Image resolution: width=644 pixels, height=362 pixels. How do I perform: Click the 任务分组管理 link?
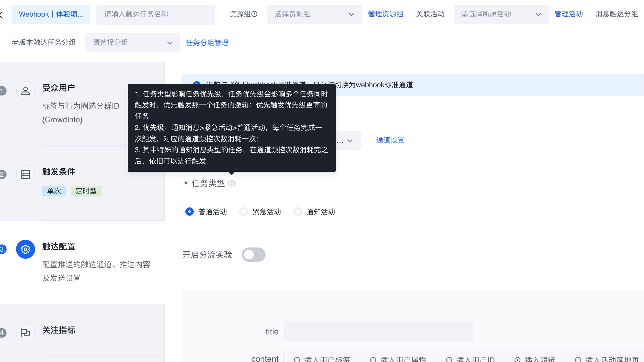point(207,43)
